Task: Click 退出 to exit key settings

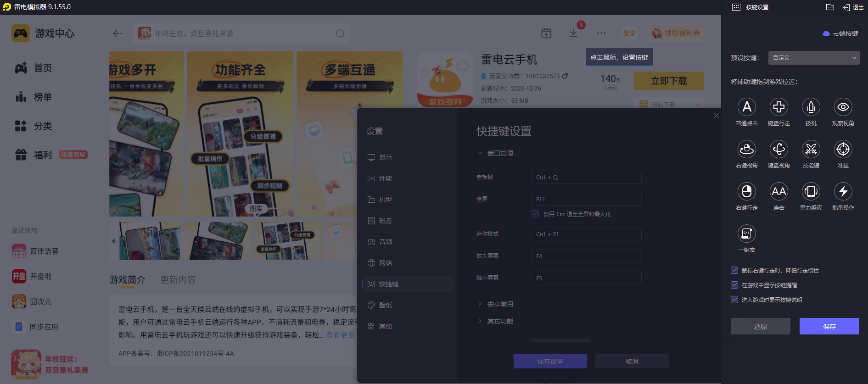Action: click(853, 7)
